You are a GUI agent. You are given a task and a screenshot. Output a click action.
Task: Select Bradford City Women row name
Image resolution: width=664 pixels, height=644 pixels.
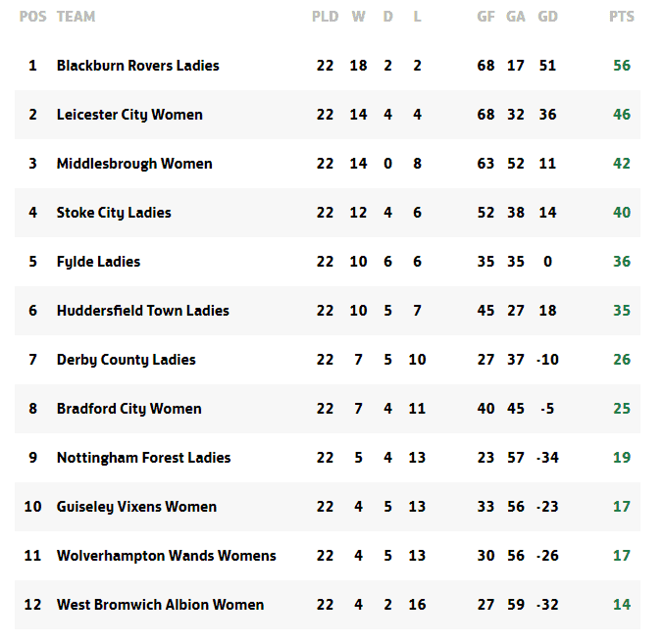click(128, 409)
